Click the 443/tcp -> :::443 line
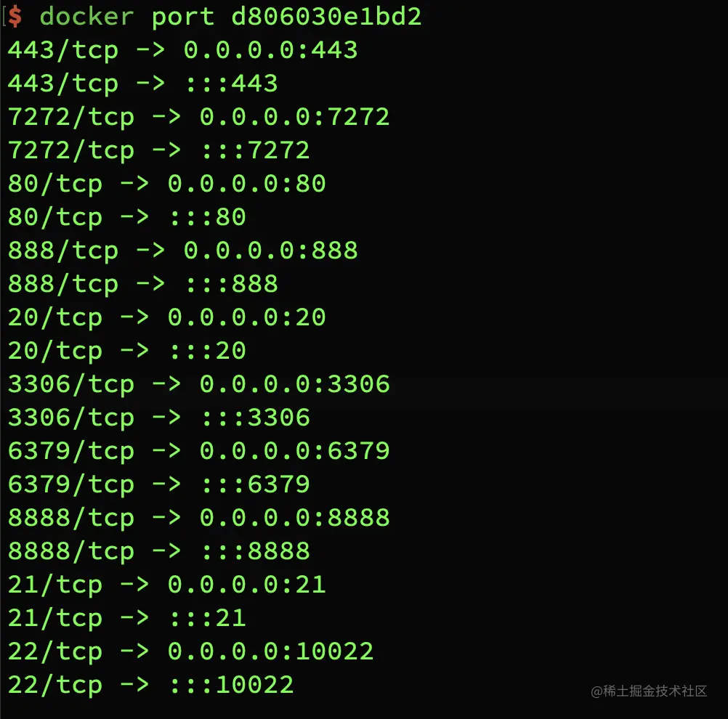Viewport: 728px width, 719px height. 143,84
